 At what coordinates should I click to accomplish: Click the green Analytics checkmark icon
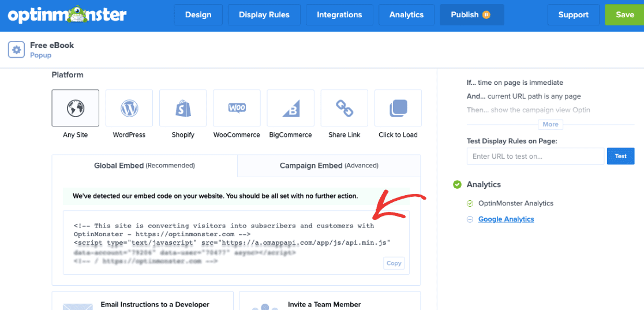[x=457, y=185]
